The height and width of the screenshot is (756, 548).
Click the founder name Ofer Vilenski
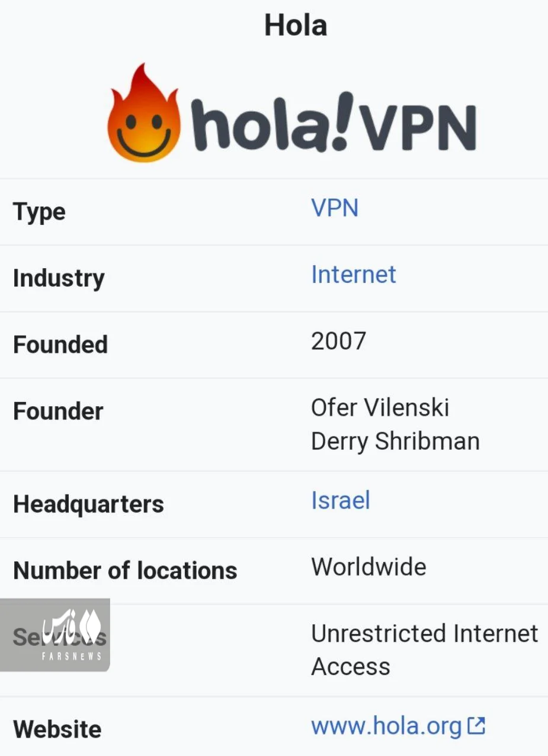[x=380, y=408]
